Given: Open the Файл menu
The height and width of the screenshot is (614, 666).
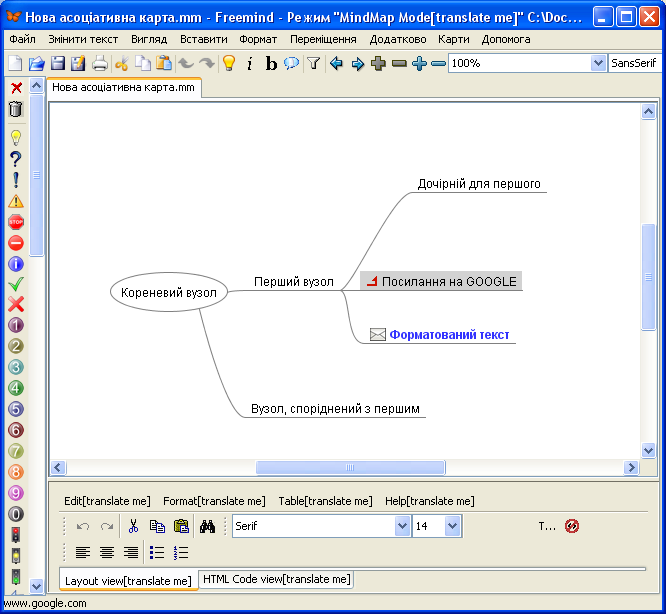Looking at the screenshot, I should tap(23, 39).
